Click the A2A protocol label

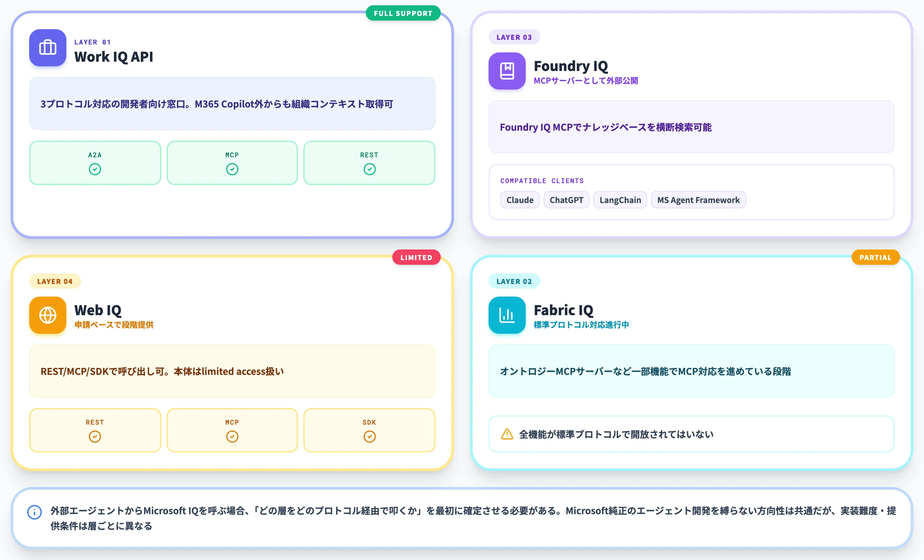point(95,155)
